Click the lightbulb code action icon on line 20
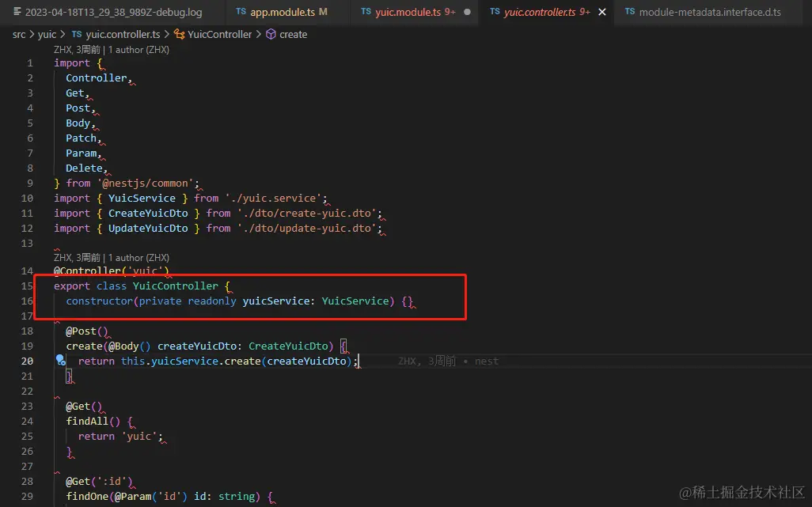The height and width of the screenshot is (507, 812). 61,360
